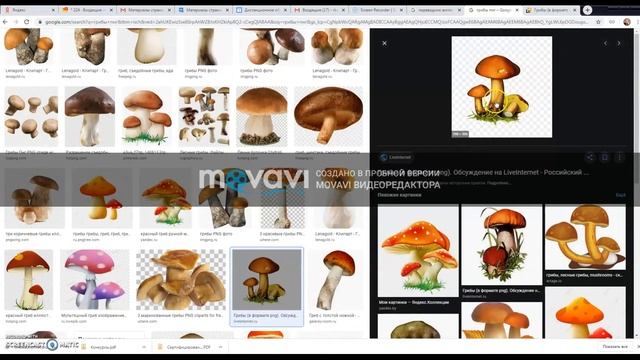The image size is (640, 360).
Task: Open the pink and purple cartoon mushrooms thumbnail
Action: pyautogui.click(x=95, y=280)
